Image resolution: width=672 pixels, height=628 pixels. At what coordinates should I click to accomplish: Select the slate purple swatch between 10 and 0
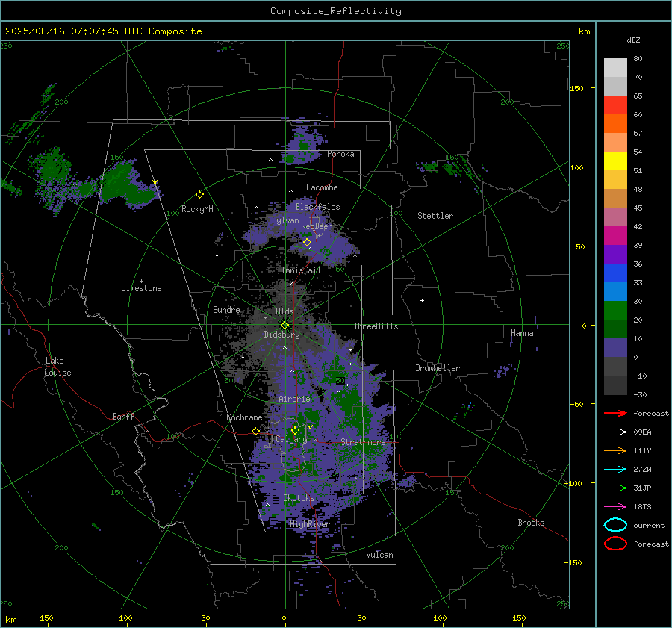(x=615, y=347)
